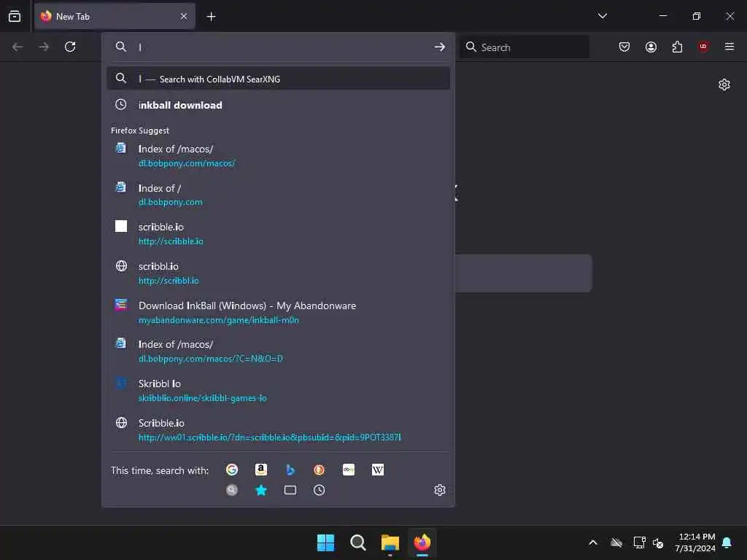The image size is (747, 560).
Task: Open the notifications bell icon
Action: [x=727, y=542]
